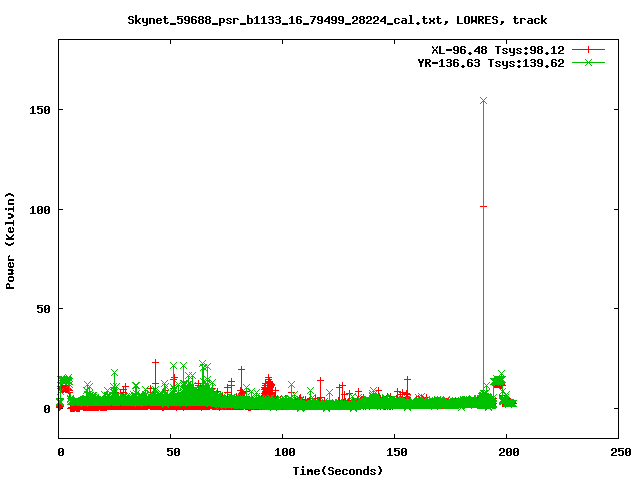The image size is (640, 480).
Task: Click y-axis tick label 100
Action: click(x=40, y=210)
